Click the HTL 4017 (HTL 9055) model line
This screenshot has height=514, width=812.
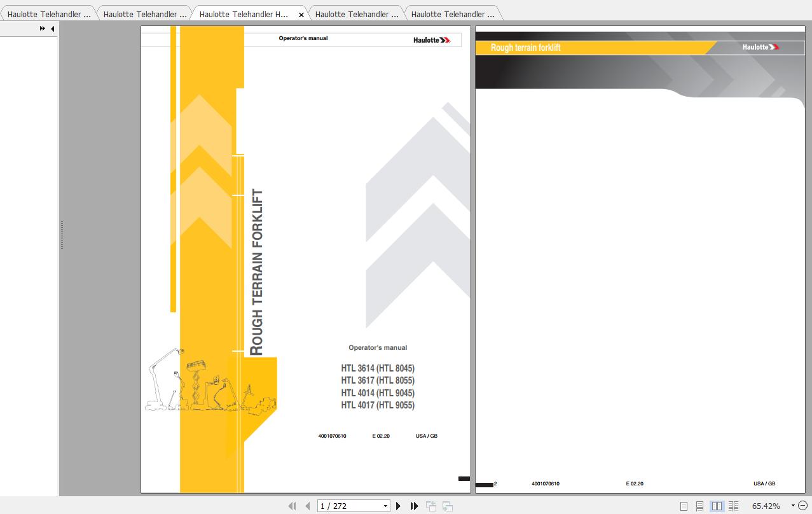click(x=378, y=405)
